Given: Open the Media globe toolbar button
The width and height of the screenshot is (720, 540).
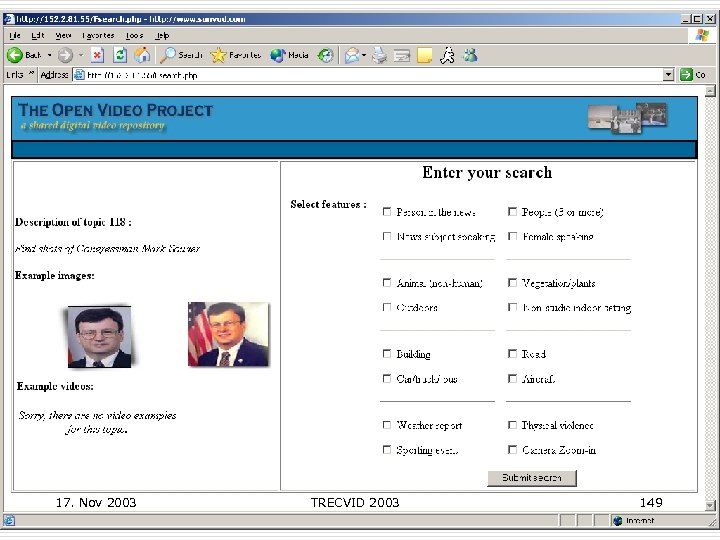Looking at the screenshot, I should pyautogui.click(x=289, y=55).
